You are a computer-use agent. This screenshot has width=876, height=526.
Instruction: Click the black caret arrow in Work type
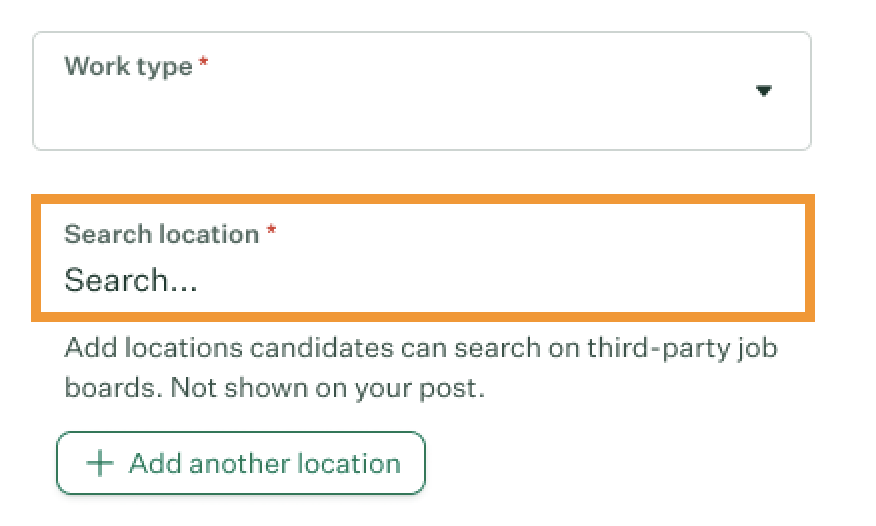coord(764,91)
